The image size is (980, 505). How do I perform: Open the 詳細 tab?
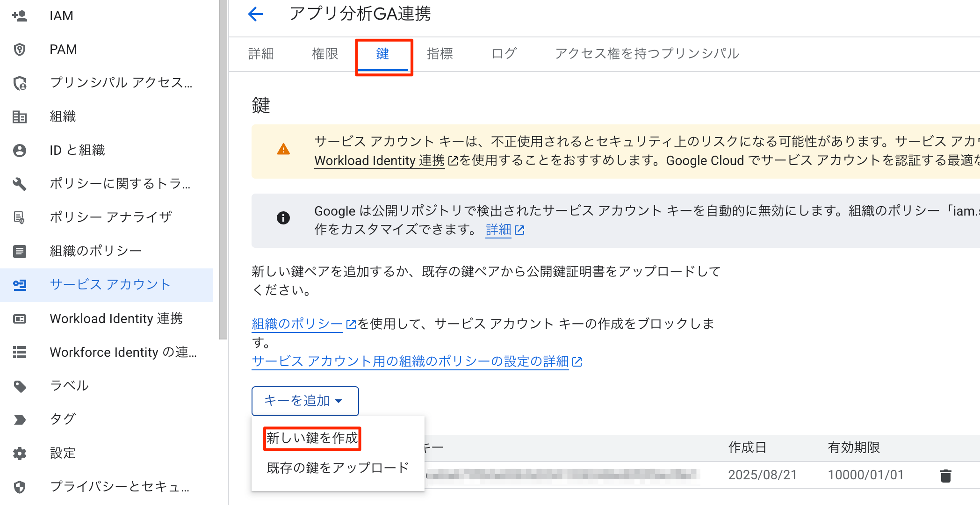[x=261, y=54]
